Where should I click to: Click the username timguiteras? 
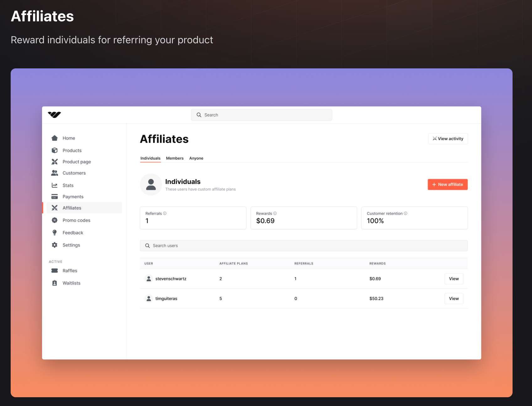(166, 298)
